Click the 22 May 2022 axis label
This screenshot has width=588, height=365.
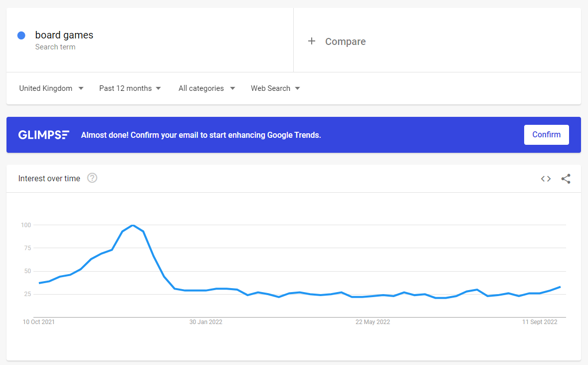coord(373,322)
